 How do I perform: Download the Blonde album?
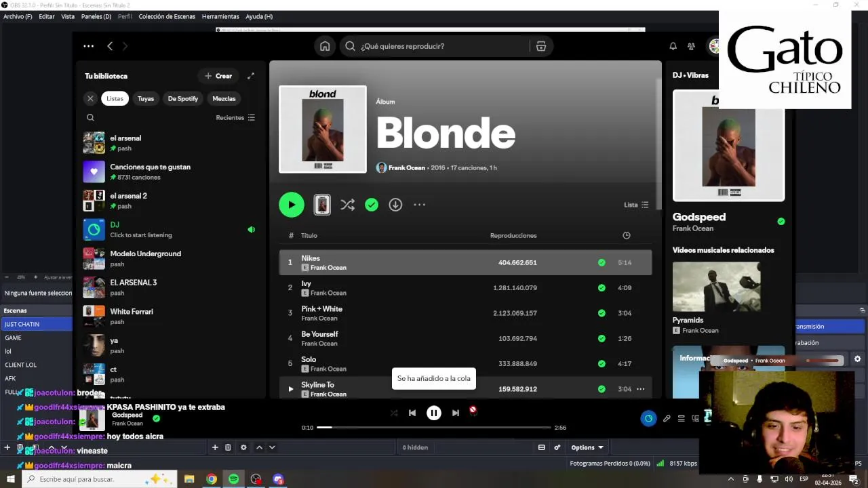(x=395, y=205)
